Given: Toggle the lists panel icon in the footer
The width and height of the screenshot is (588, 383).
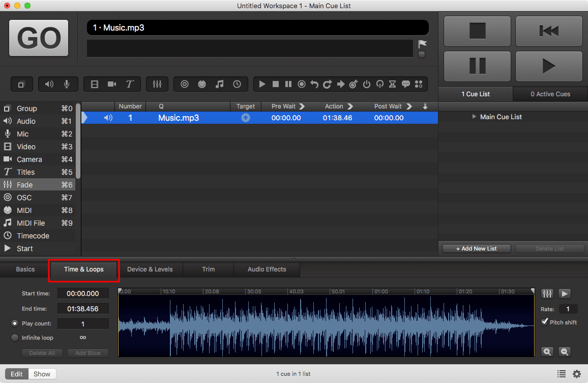Looking at the screenshot, I should point(562,374).
